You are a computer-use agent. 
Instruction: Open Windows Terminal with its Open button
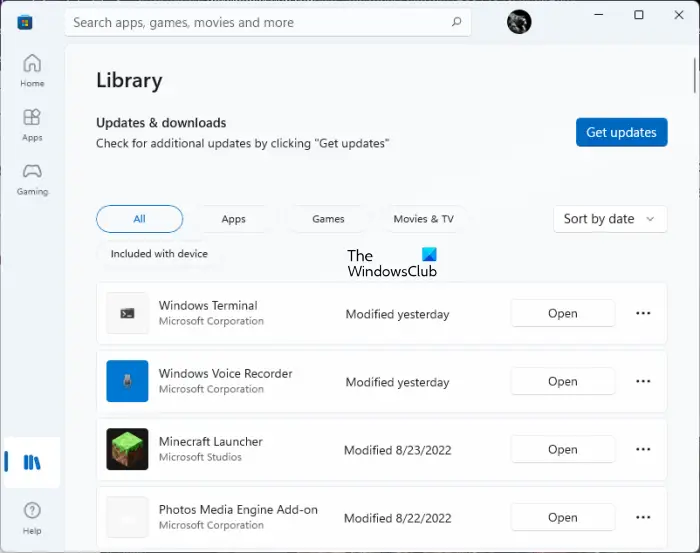[x=562, y=313]
